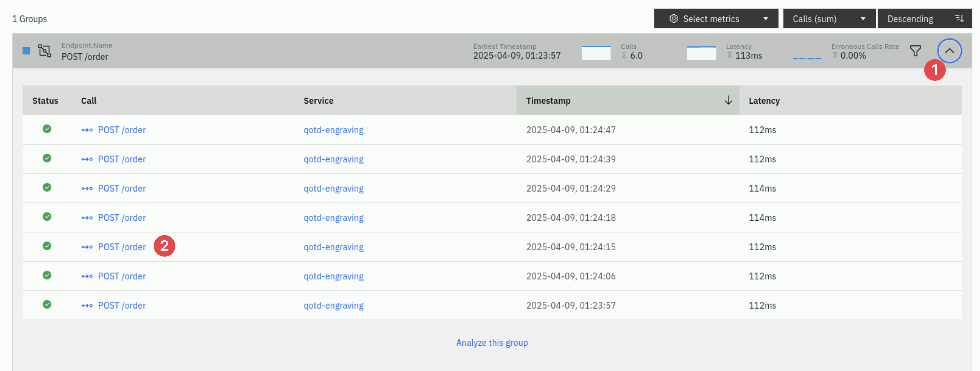Open POST /order call at 01:24:15

(x=122, y=247)
